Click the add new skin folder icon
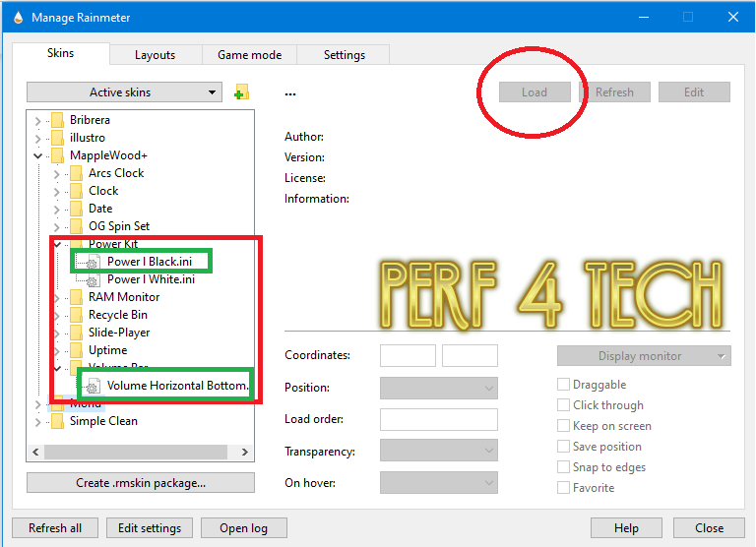 tap(241, 91)
